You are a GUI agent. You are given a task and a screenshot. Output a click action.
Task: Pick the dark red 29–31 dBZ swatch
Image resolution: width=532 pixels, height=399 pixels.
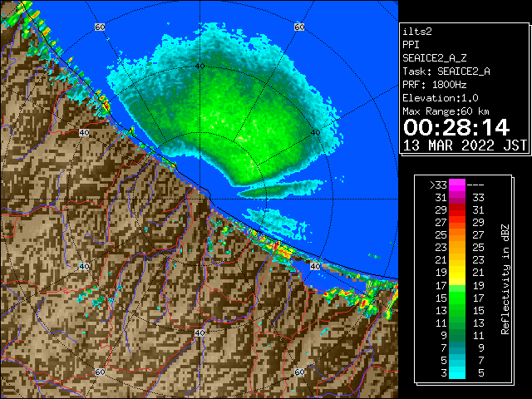click(456, 210)
